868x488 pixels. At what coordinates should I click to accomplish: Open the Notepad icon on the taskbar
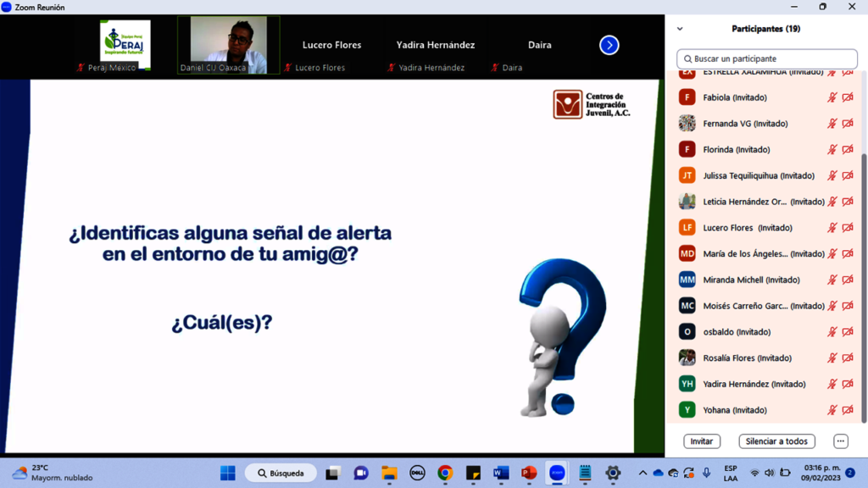tap(585, 473)
